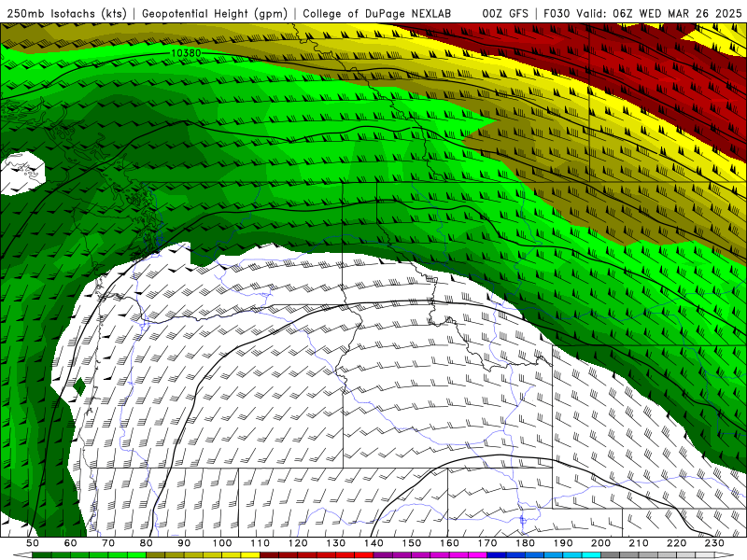747x560 pixels.
Task: Click the magenta swatch under 160
Action: (x=458, y=555)
